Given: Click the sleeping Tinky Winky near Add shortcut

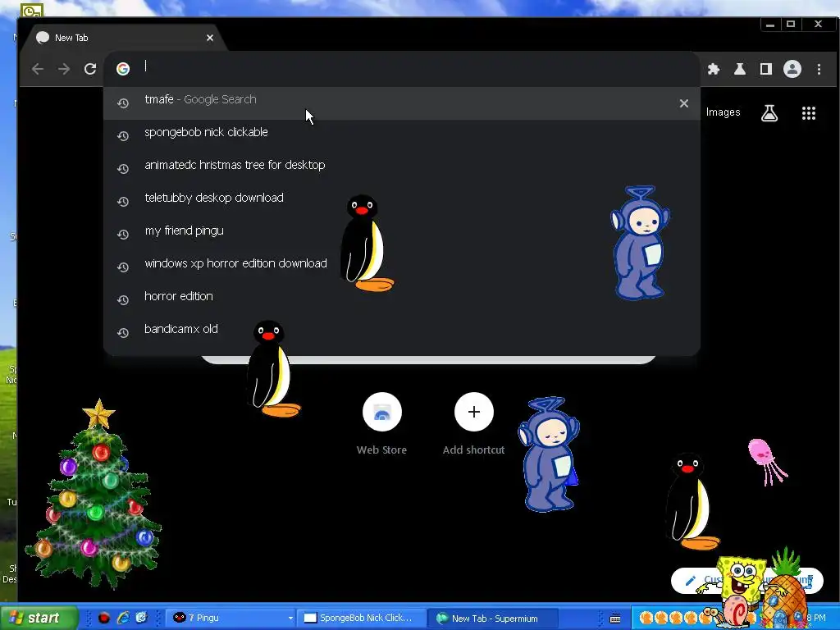Looking at the screenshot, I should [549, 454].
